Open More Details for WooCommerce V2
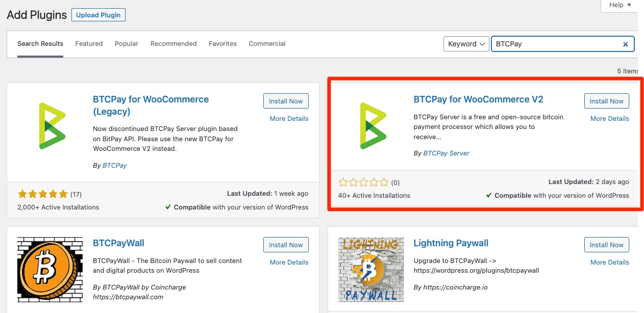This screenshot has width=644, height=313. (610, 119)
